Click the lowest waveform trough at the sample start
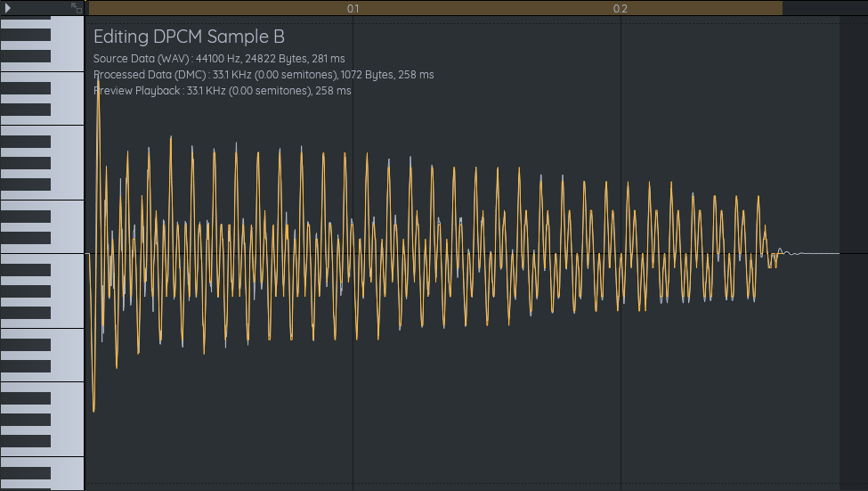This screenshot has width=868, height=491. point(93,409)
